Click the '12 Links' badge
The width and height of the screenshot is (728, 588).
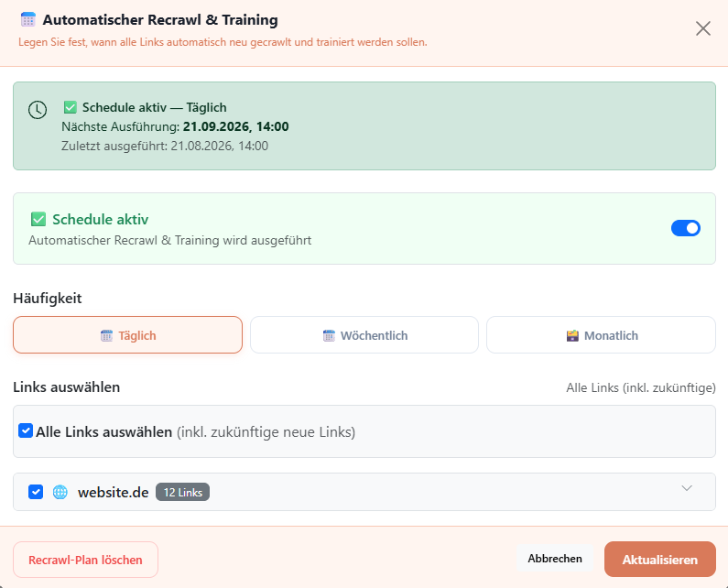click(x=182, y=493)
